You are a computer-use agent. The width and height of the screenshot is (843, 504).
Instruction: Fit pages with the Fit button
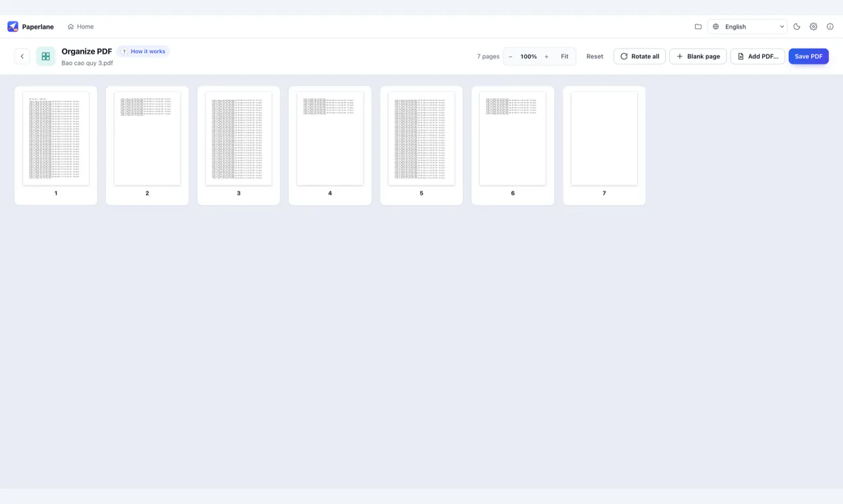tap(564, 56)
